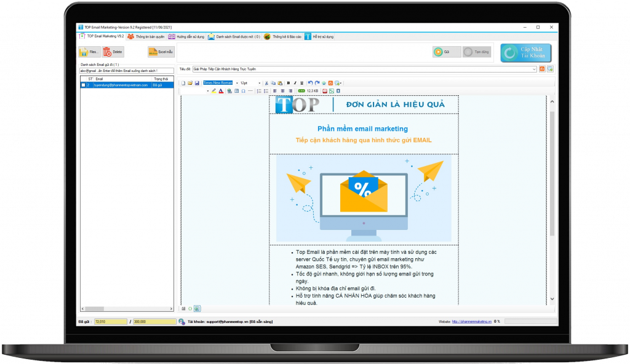The image size is (630, 364).
Task: Pick the red font color tool
Action: (221, 91)
